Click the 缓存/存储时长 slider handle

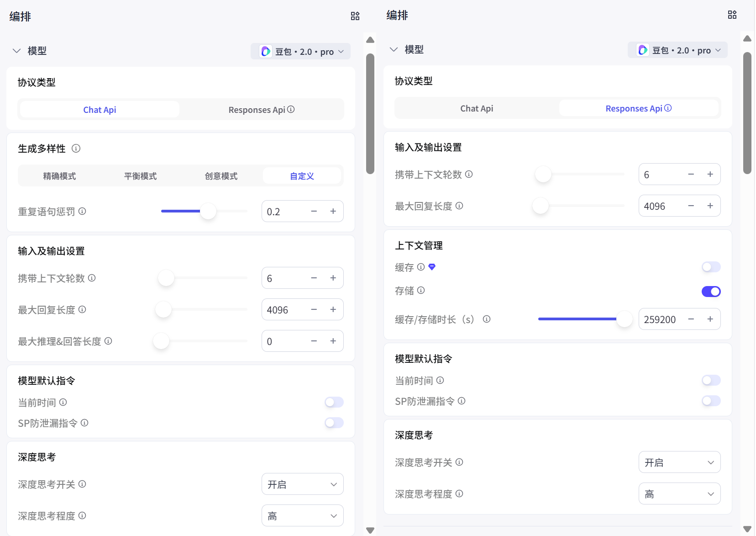tap(624, 319)
